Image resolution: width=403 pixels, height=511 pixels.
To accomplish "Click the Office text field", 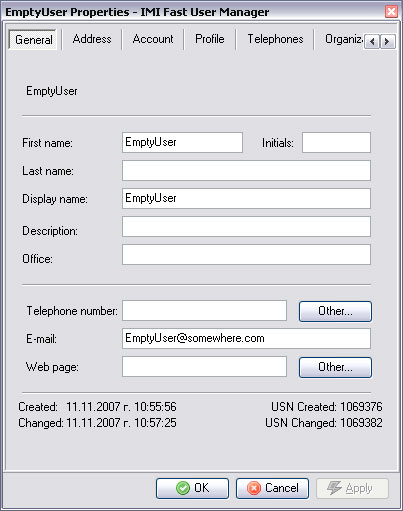I will [x=246, y=254].
